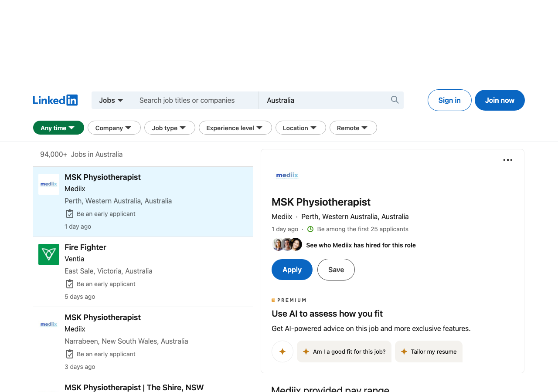Click "Narrabeen, New South Wales, Australia" text
Image resolution: width=558 pixels, height=392 pixels.
coord(126,341)
